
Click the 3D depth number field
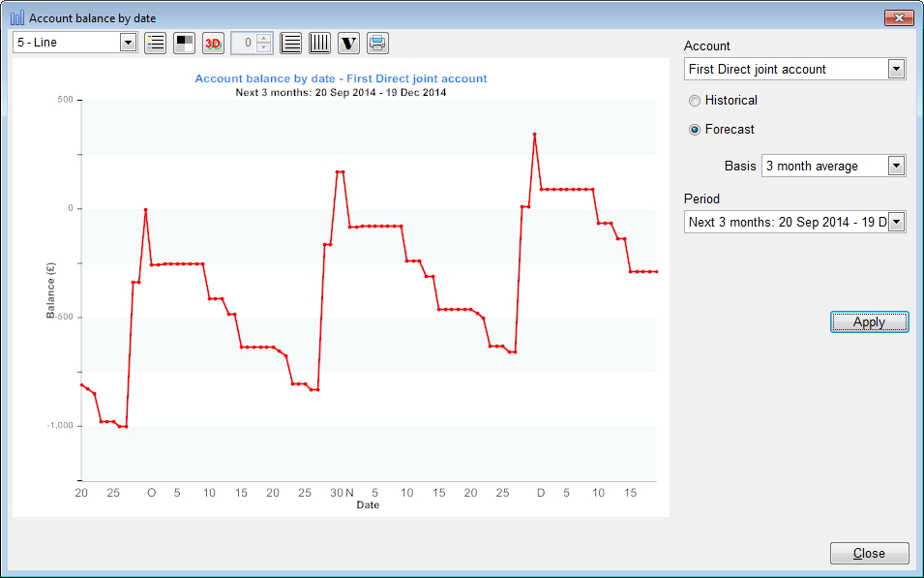pos(245,43)
